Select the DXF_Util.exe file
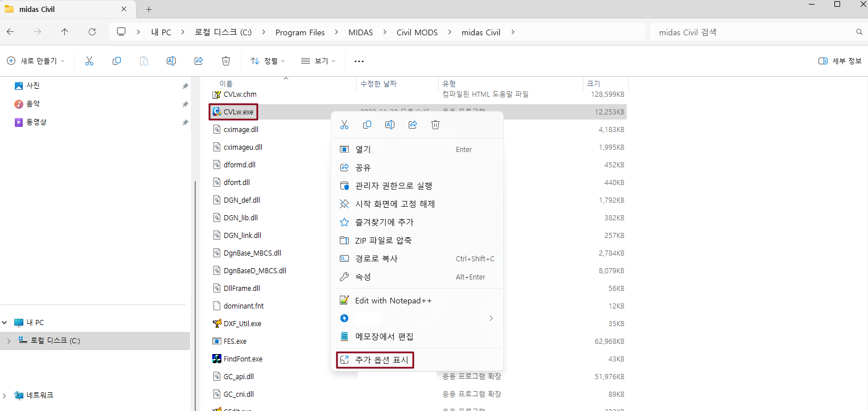This screenshot has height=411, width=868. [237, 323]
